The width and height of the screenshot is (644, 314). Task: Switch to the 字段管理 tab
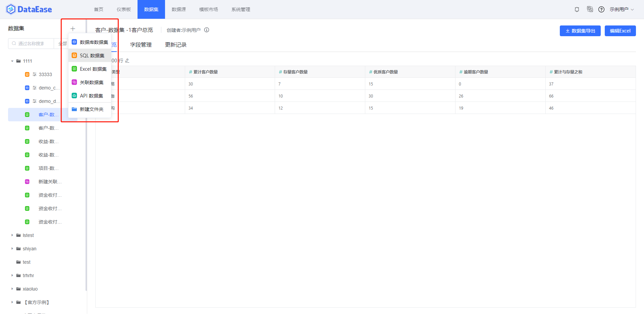141,45
